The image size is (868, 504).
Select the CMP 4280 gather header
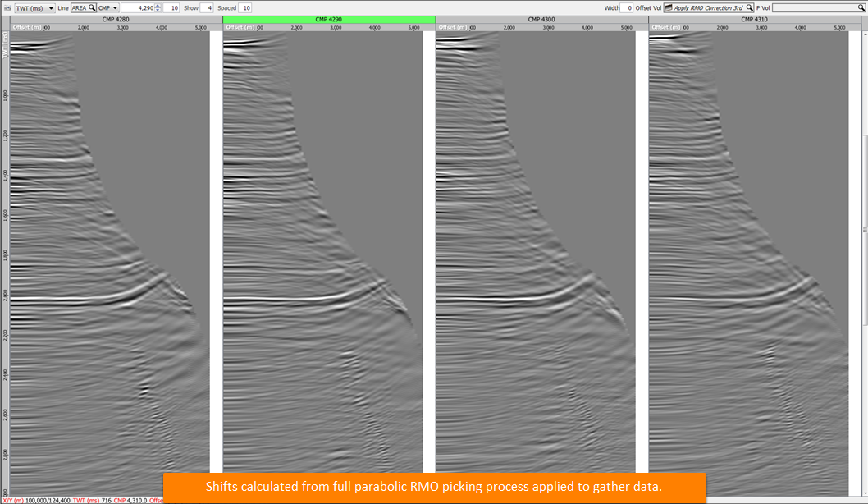coord(116,20)
